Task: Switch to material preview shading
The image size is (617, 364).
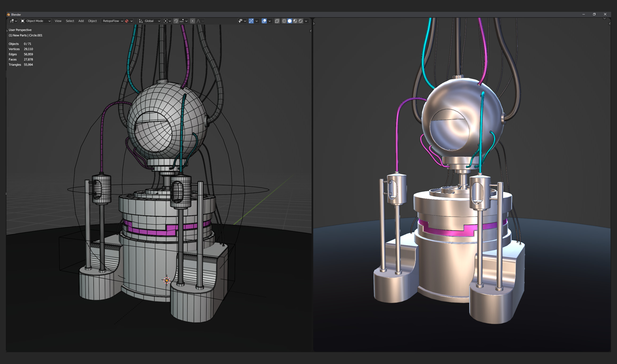Action: coord(295,21)
